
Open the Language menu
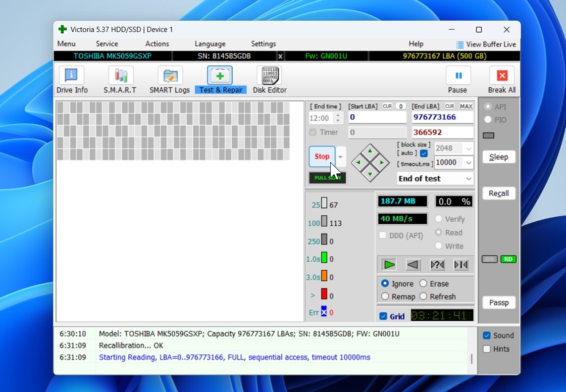(210, 44)
